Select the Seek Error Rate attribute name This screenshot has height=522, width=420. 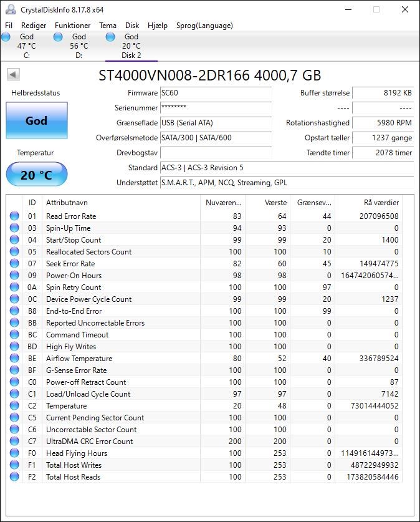[70, 264]
